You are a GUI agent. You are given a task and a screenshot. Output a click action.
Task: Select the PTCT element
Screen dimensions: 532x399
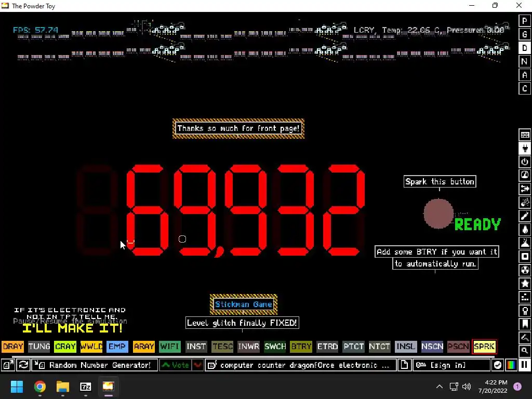[x=353, y=347]
